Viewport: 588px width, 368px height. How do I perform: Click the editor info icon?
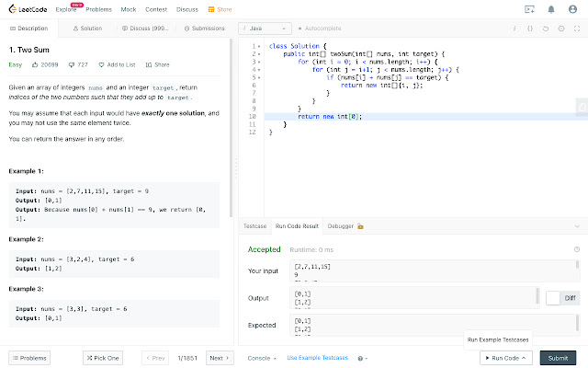(514, 29)
